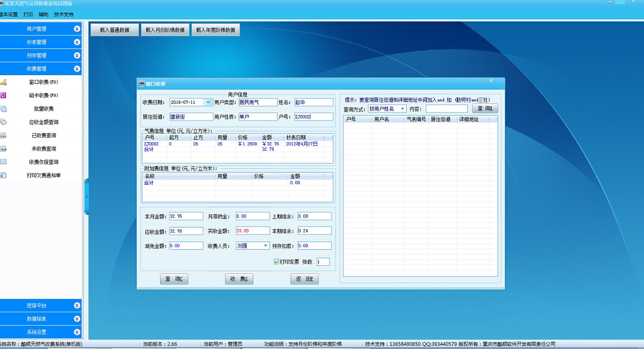This screenshot has width=644, height=349.
Task: Click the 本期结余 field showing 0.24
Action: pos(314,231)
